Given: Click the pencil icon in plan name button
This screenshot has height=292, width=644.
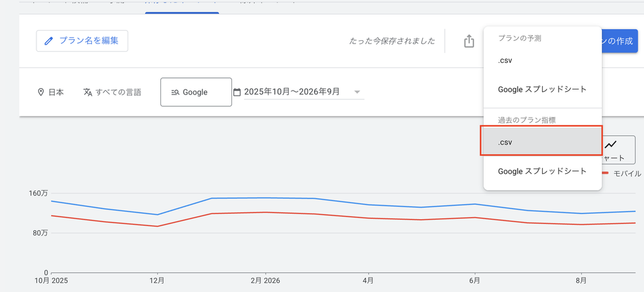Looking at the screenshot, I should [49, 41].
